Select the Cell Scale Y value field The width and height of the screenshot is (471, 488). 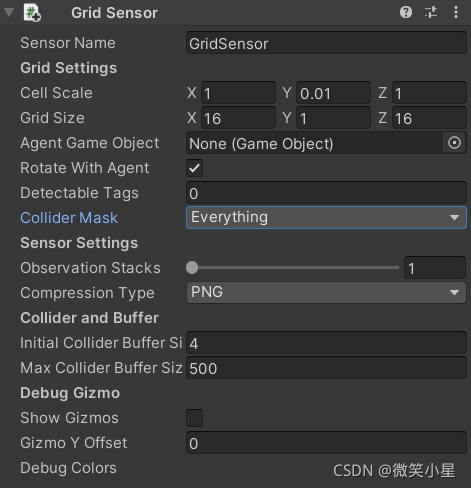(x=333, y=93)
